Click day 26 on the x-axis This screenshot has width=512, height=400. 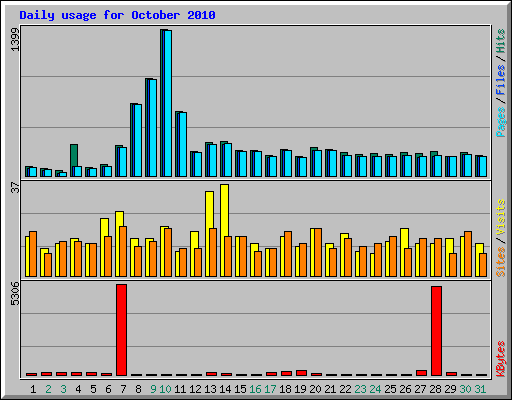(x=405, y=389)
